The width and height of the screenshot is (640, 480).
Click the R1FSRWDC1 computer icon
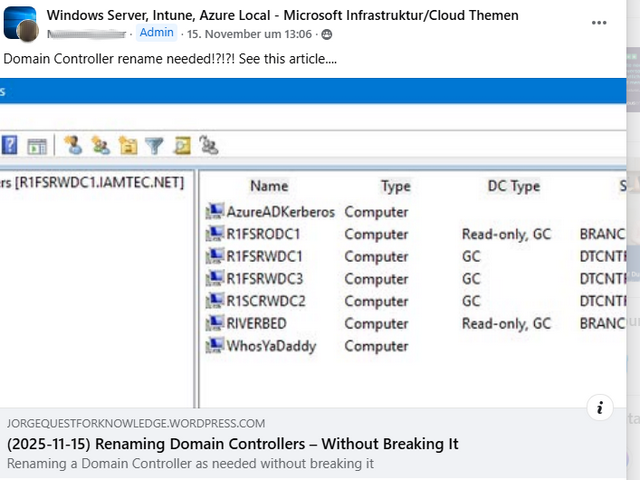[x=215, y=256]
